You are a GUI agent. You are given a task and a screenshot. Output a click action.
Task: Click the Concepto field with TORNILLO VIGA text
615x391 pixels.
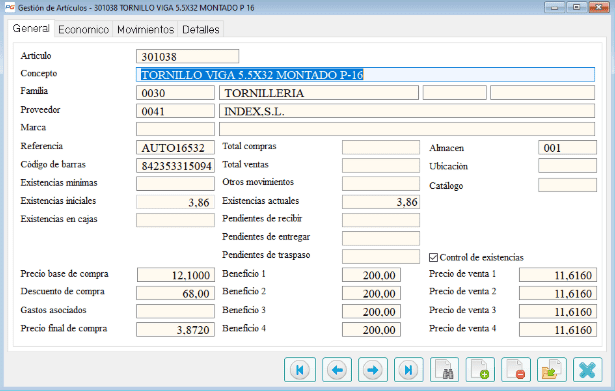point(365,75)
